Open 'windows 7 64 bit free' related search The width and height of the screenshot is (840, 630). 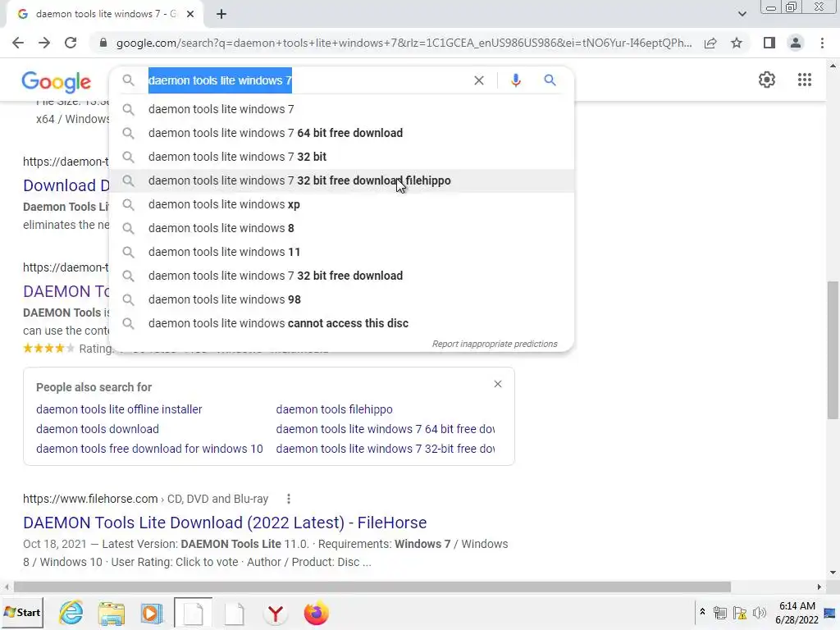point(386,429)
